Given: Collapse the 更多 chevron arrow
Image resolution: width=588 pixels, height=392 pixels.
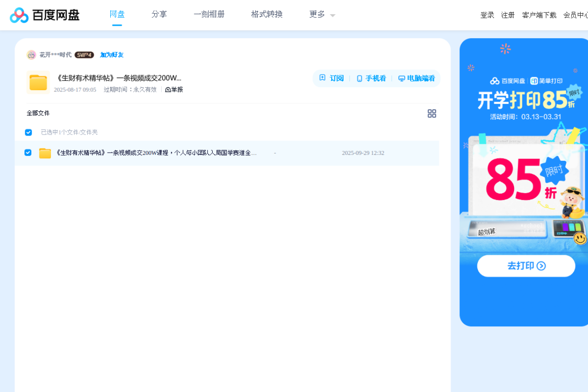Looking at the screenshot, I should pos(332,15).
